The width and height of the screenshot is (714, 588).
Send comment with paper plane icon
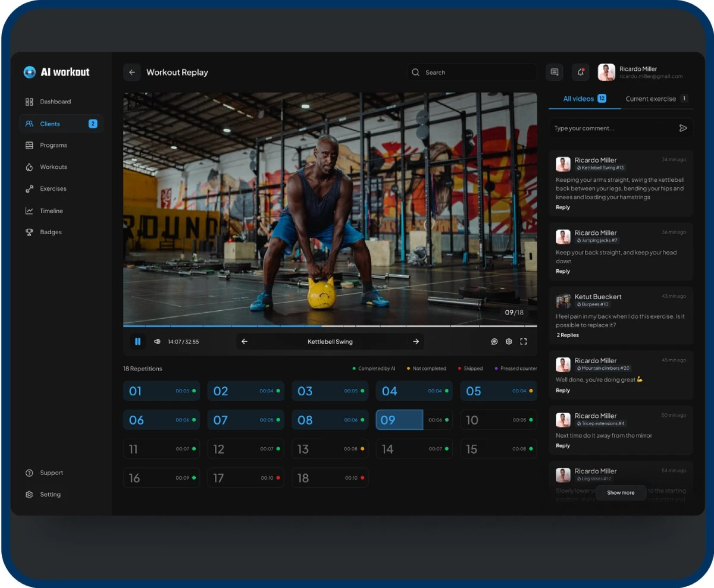pos(682,128)
